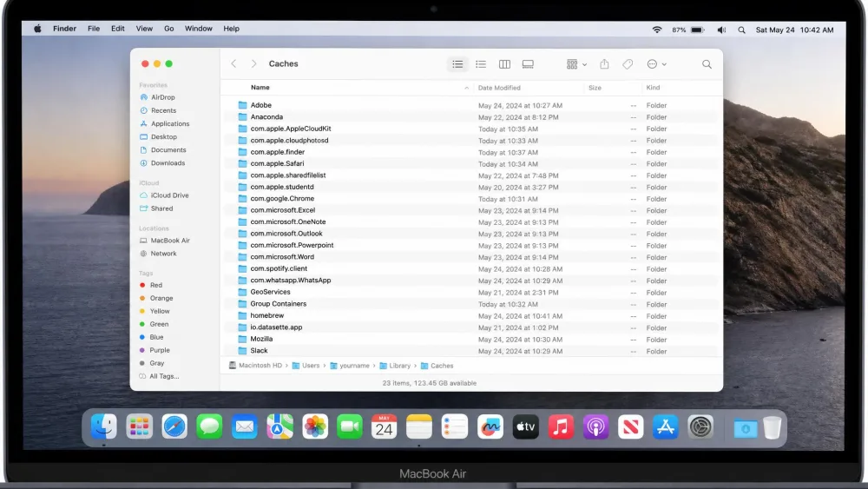Screen dimensions: 868x489
Task: Select Shared in the sidebar
Action: (x=161, y=208)
